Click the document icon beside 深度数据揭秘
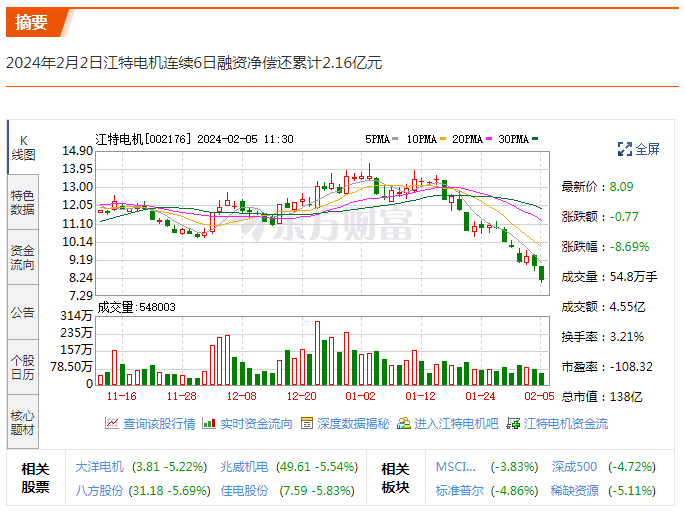Screen dimensions: 685x511 (x=307, y=423)
